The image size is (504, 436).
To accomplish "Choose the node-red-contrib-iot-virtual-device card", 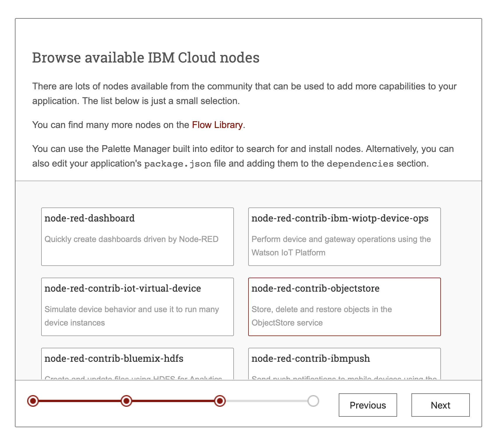I will pyautogui.click(x=137, y=307).
